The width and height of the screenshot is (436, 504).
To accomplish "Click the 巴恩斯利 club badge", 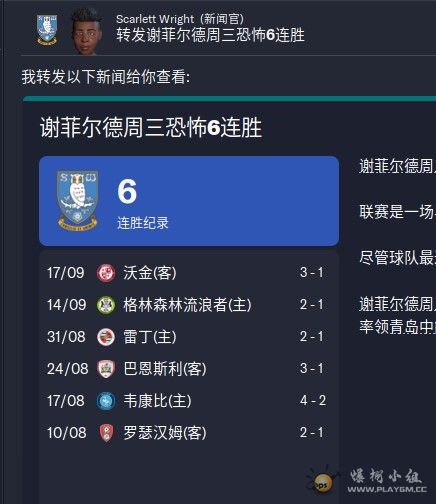I will tap(106, 369).
